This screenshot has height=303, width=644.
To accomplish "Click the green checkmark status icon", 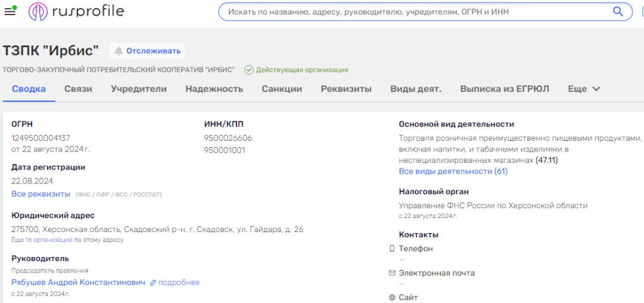I will (x=249, y=70).
